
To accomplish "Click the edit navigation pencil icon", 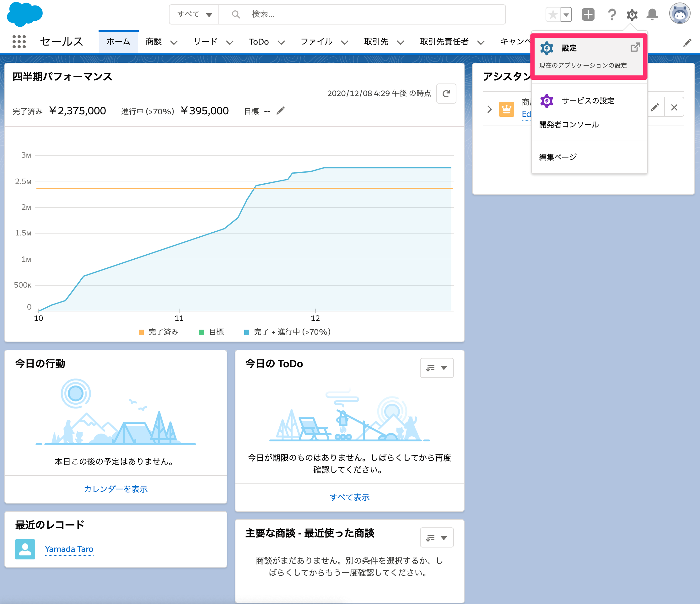I will click(687, 43).
